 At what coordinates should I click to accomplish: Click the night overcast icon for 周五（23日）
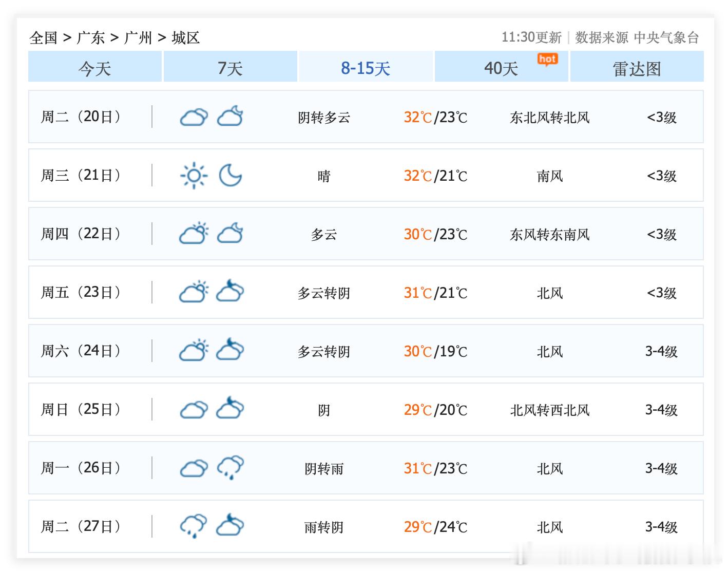pos(230,291)
